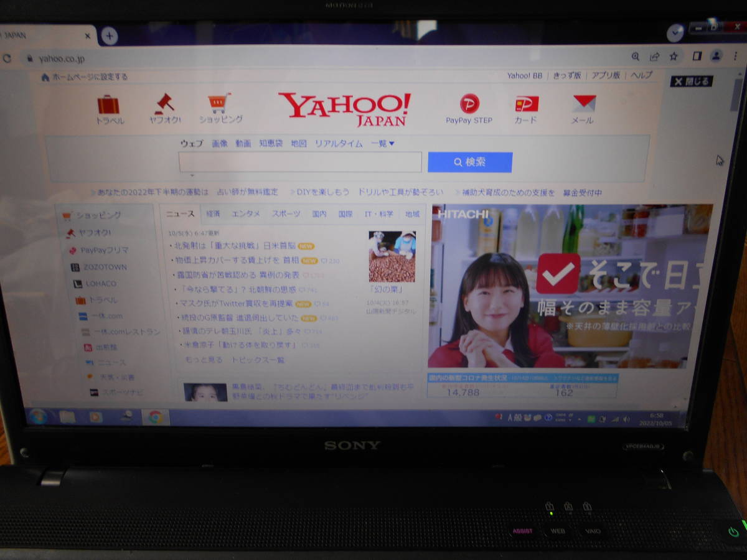
Task: Click the zoom magnifier icon in address bar
Action: point(636,57)
